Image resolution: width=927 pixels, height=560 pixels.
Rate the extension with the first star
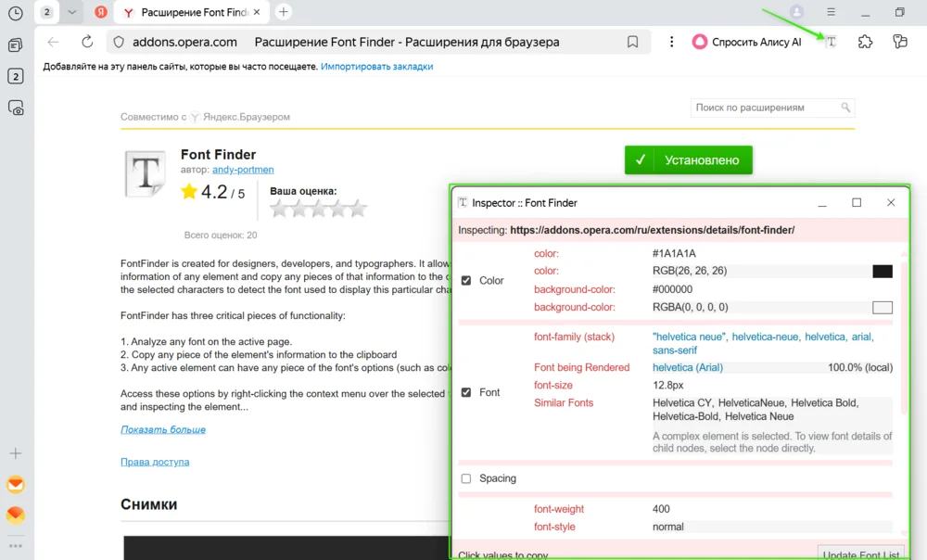click(x=279, y=209)
